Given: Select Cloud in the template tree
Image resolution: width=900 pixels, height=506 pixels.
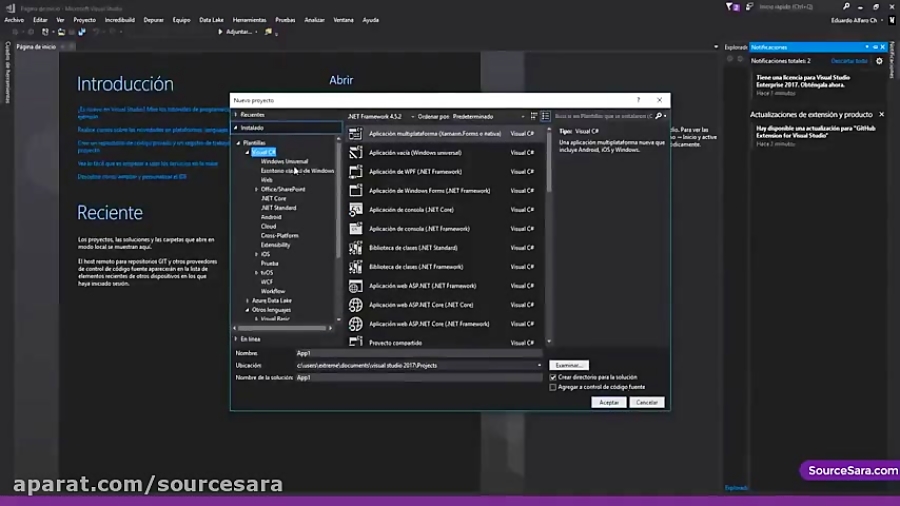Looking at the screenshot, I should pos(268,227).
